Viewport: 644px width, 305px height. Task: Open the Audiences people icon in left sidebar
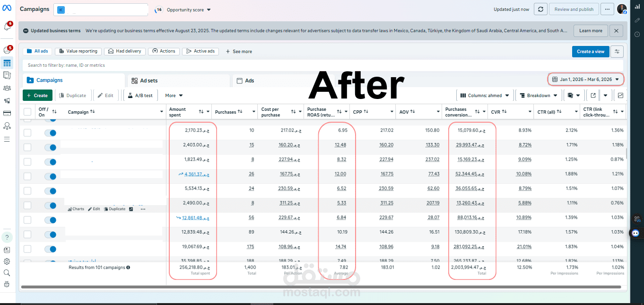[x=7, y=88]
